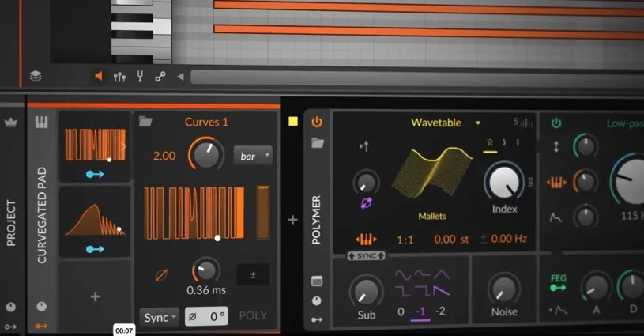The image size is (644, 336).
Task: Select the first Curves modulator thumbnail
Action: (95, 145)
